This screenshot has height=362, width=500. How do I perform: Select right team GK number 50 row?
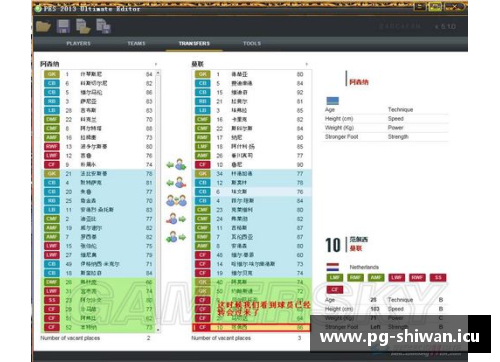click(252, 291)
